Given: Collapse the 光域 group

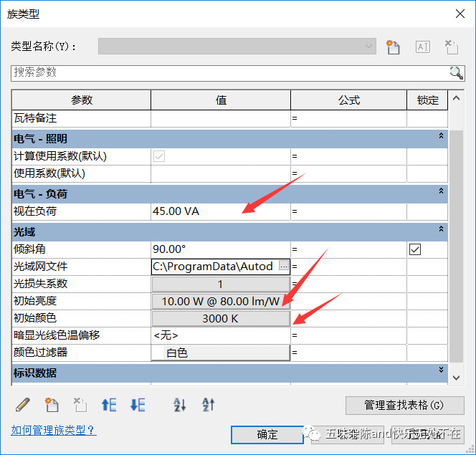Looking at the screenshot, I should pos(441,229).
